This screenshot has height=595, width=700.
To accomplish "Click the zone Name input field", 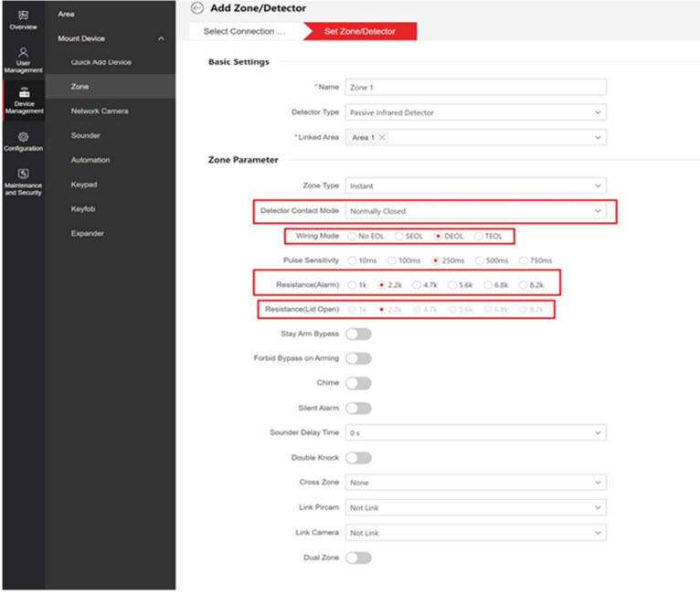I will click(475, 88).
